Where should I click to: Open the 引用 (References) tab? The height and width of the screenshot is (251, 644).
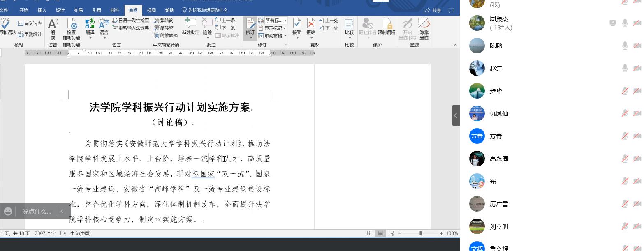click(97, 10)
